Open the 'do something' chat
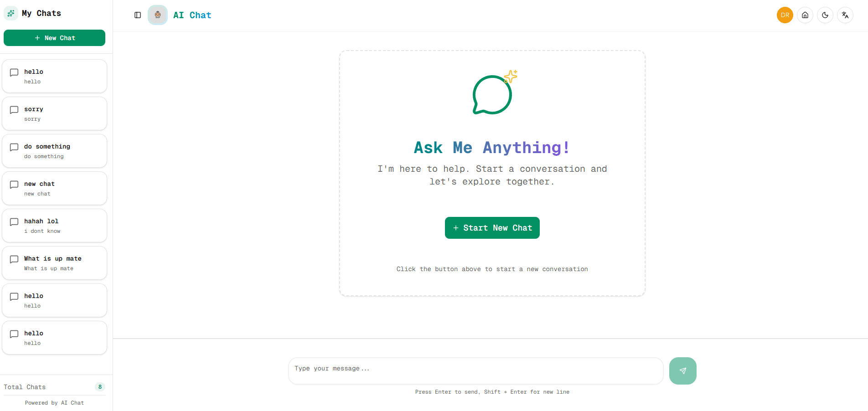The image size is (868, 411). click(54, 151)
